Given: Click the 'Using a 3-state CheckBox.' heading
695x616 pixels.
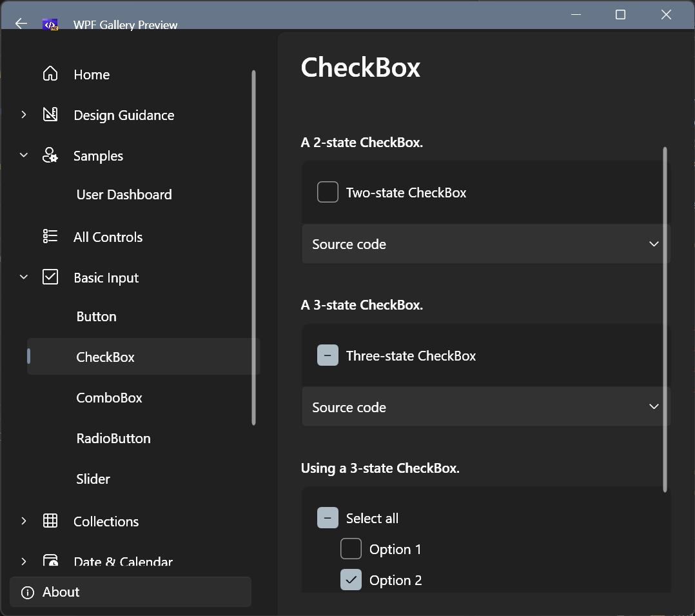Looking at the screenshot, I should tap(380, 468).
